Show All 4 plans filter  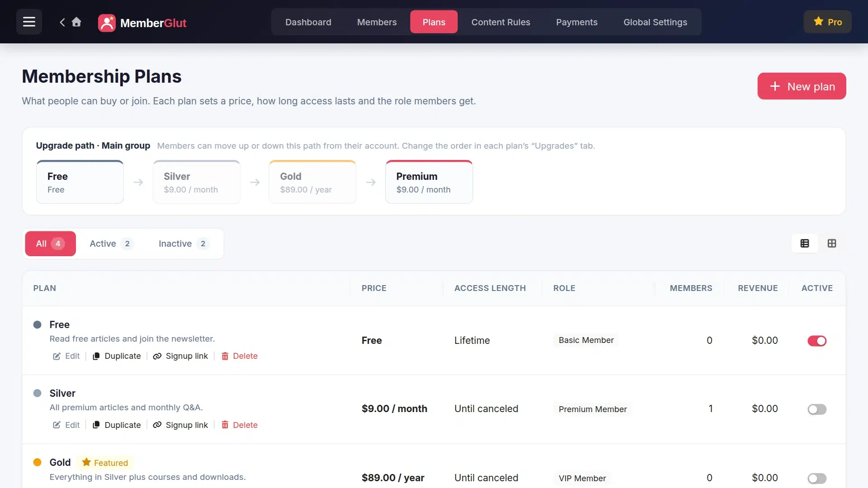[50, 244]
